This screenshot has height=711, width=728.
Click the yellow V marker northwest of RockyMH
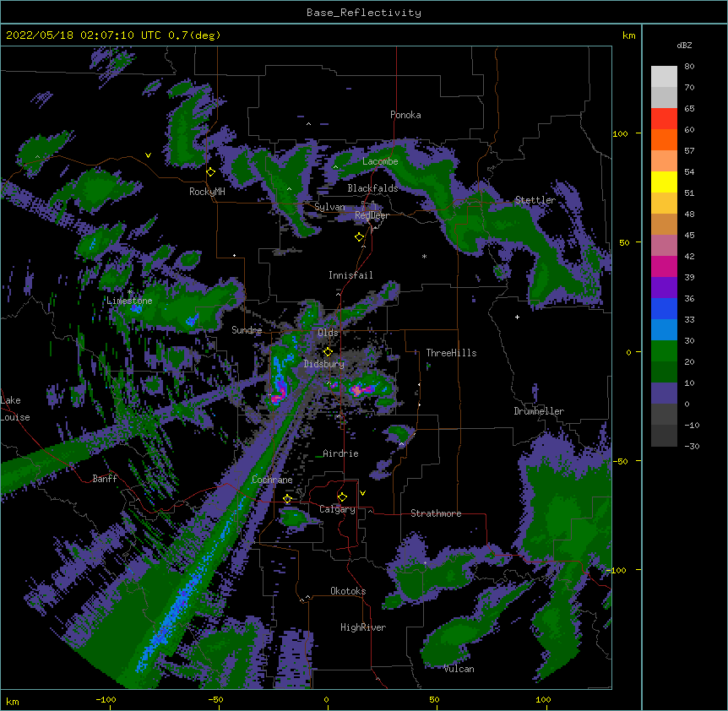pos(148,155)
